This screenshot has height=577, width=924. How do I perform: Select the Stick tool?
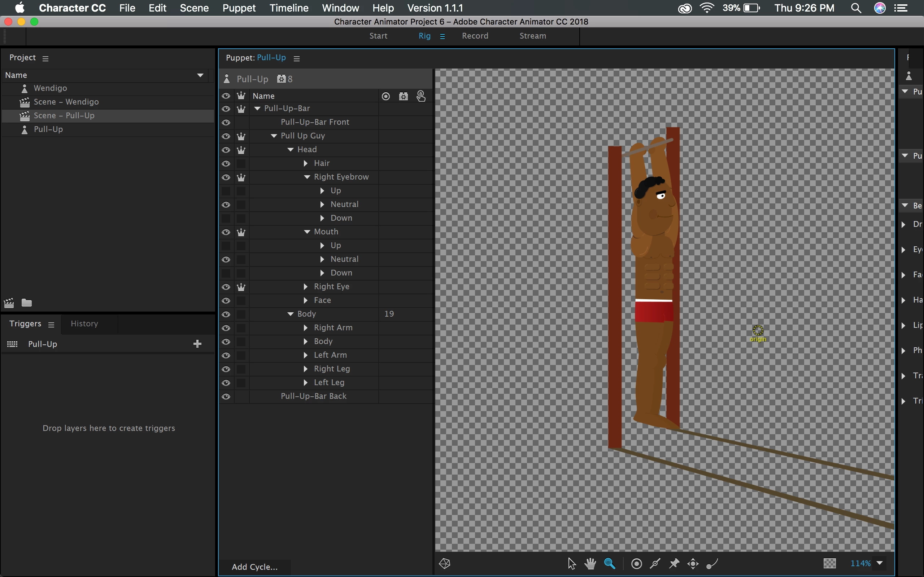click(x=655, y=563)
